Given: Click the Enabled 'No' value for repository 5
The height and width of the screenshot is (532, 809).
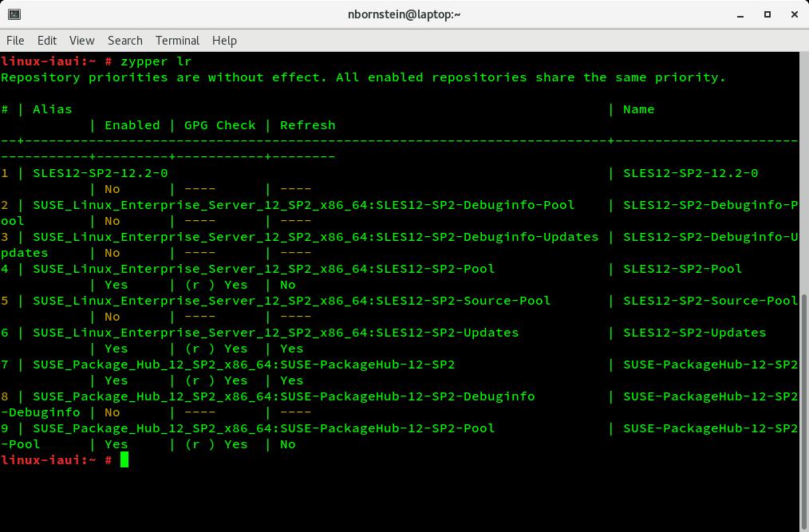Looking at the screenshot, I should pos(112,317).
